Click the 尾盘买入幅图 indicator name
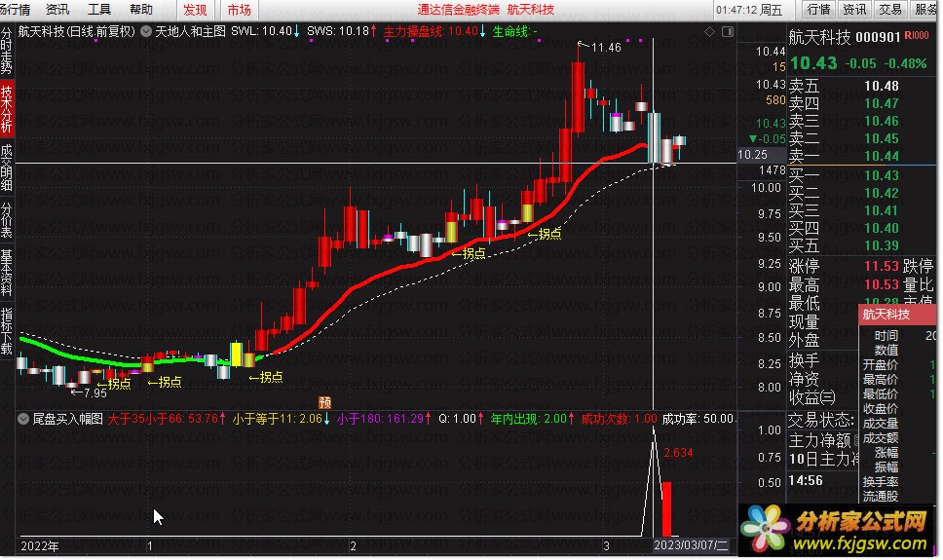943x560 pixels. [x=67, y=419]
